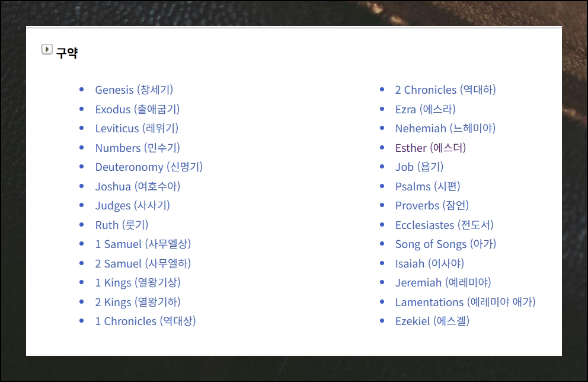Open the Exodus (출애굽기) link
Image resolution: width=588 pixels, height=382 pixels.
click(138, 109)
